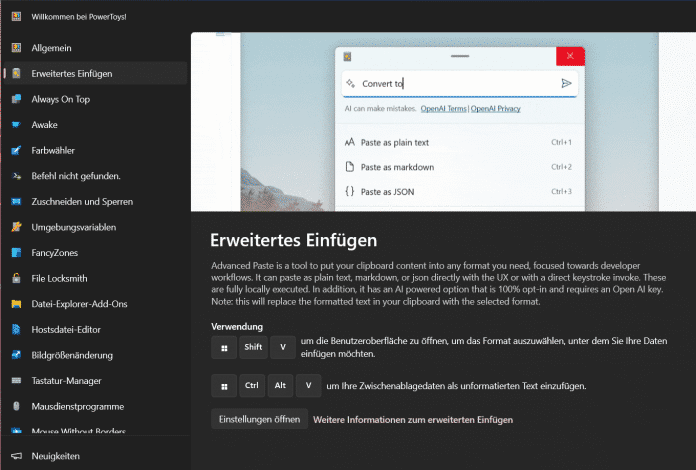Click the FancyZones icon

[x=16, y=253]
